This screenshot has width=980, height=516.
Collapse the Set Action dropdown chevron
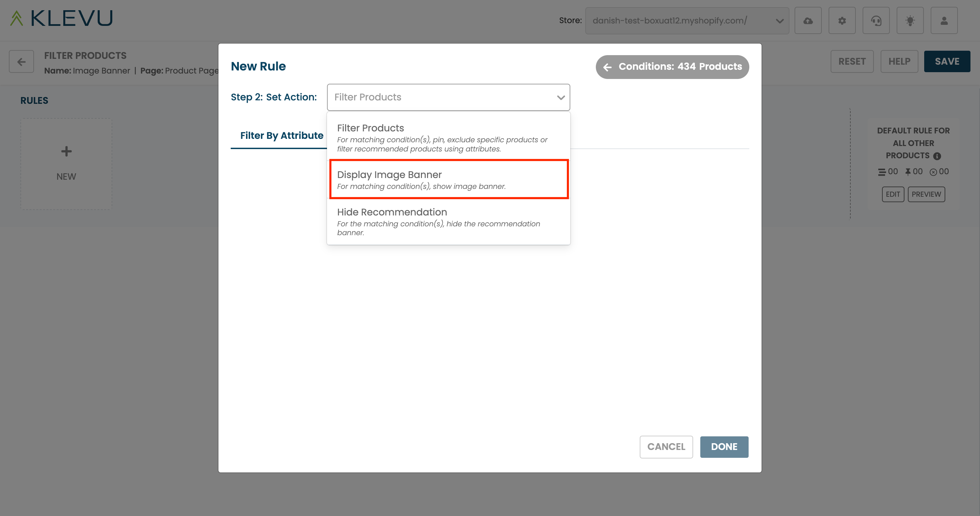click(560, 97)
